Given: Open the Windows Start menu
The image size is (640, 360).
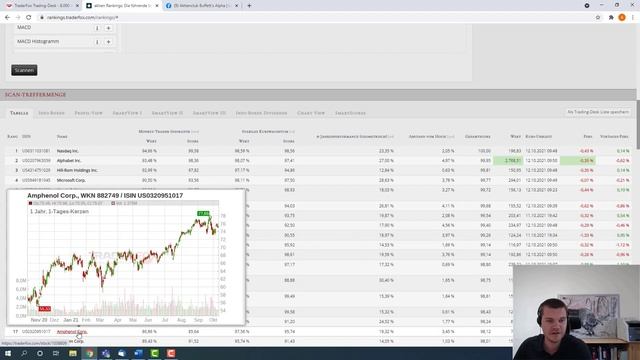Looking at the screenshot, I should pos(8,353).
